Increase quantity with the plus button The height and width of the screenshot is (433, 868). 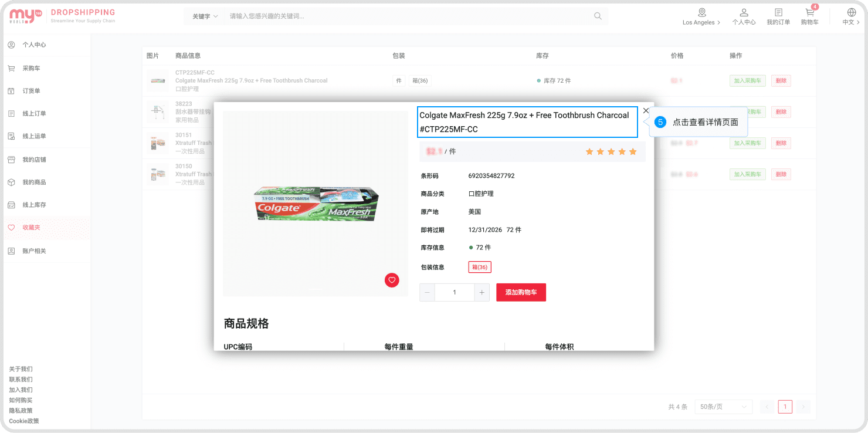coord(482,292)
